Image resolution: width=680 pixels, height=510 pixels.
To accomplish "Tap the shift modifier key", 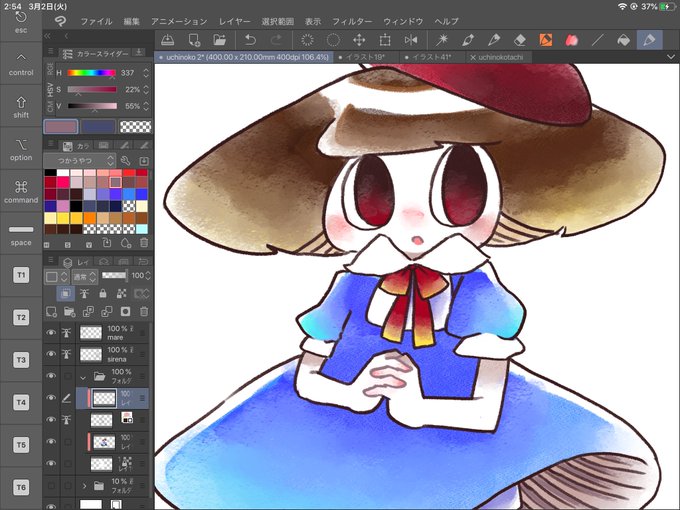I will (21, 107).
